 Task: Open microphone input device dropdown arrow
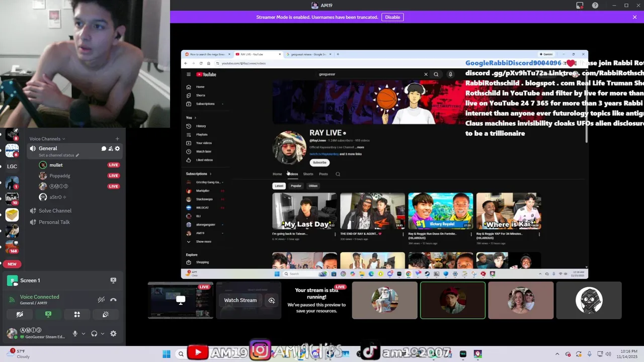(84, 333)
